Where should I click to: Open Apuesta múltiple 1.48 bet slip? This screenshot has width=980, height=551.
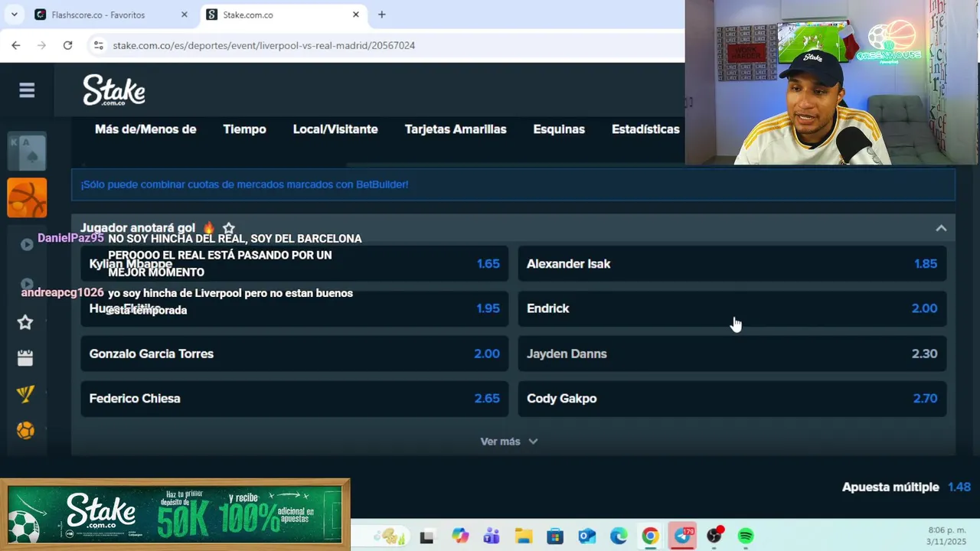tap(906, 487)
